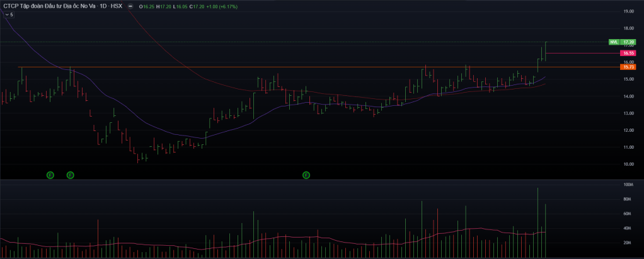The height and width of the screenshot is (259, 644).
Task: Click the second green event marker from left
Action: (x=70, y=175)
